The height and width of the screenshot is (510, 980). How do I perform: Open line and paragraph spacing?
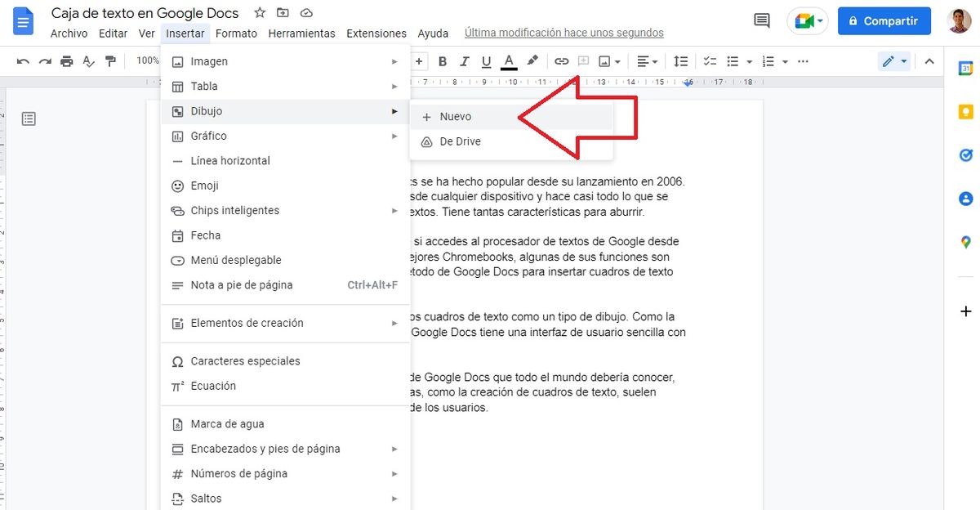pos(680,61)
